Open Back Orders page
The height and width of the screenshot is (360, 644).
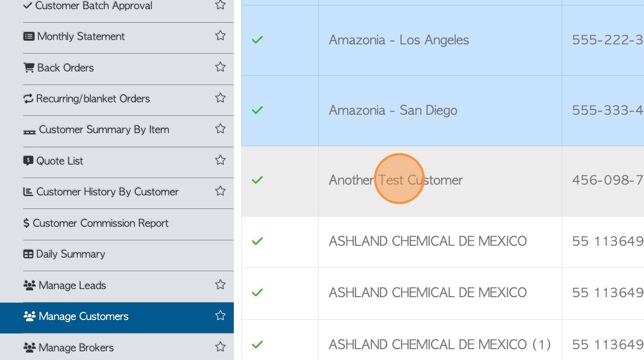click(65, 68)
